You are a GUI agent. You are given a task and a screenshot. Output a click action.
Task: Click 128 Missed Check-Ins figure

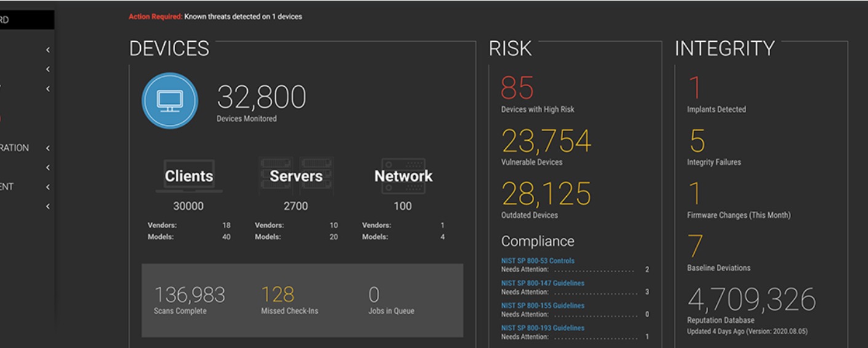pos(278,295)
